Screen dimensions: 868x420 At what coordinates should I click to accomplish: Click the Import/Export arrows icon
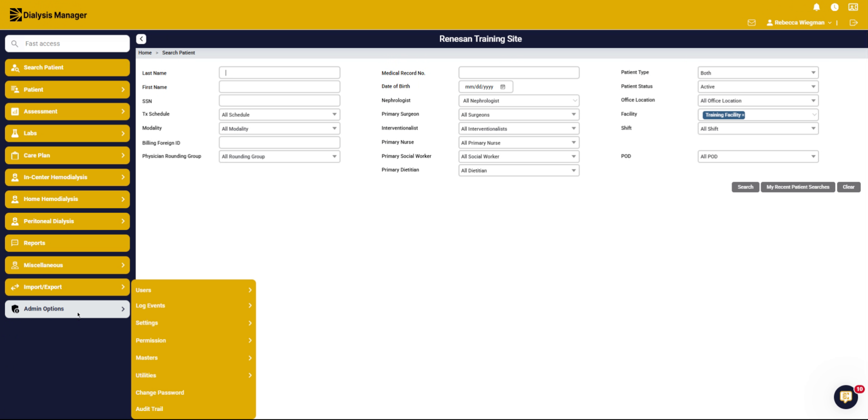15,287
